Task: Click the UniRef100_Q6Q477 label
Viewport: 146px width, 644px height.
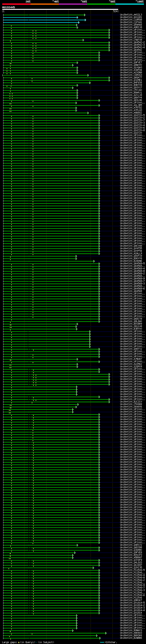Action: point(131,77)
